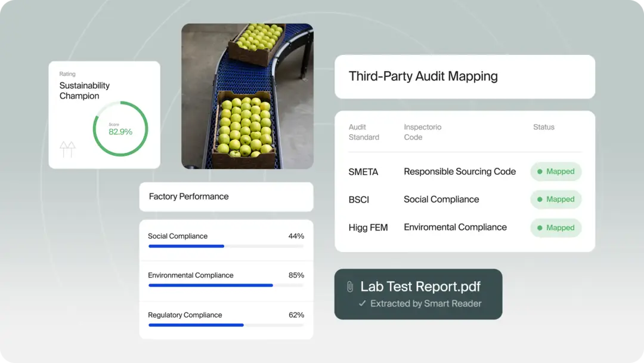
Task: Click the circular 82.9% score gauge
Action: pos(120,129)
